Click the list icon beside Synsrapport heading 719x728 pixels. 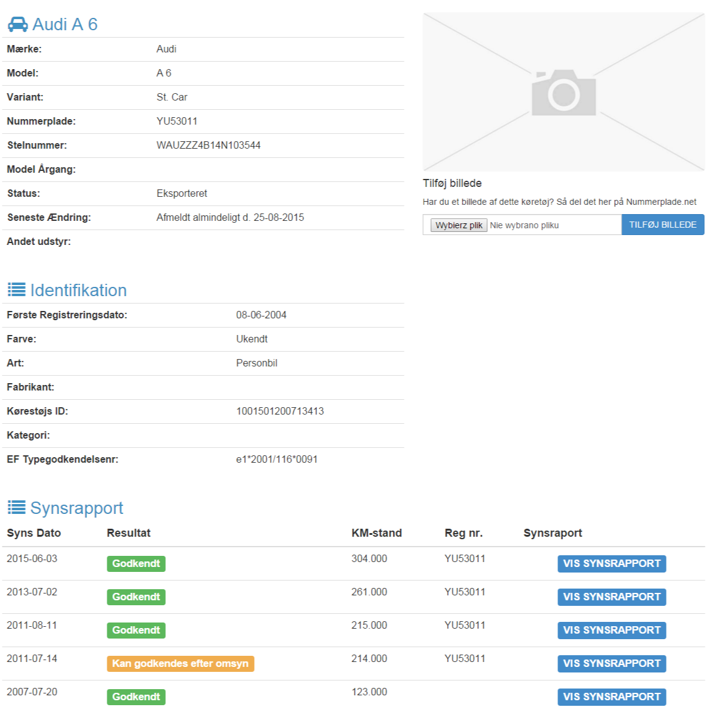17,508
